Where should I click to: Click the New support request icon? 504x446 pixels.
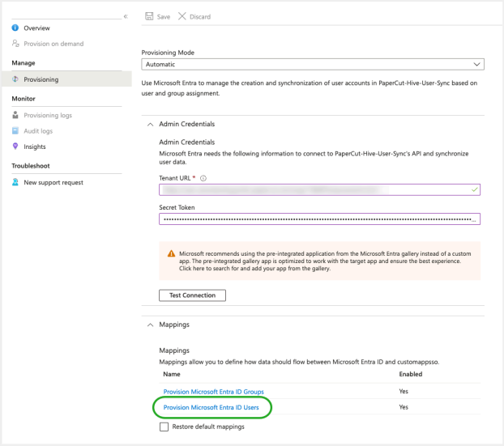[15, 182]
